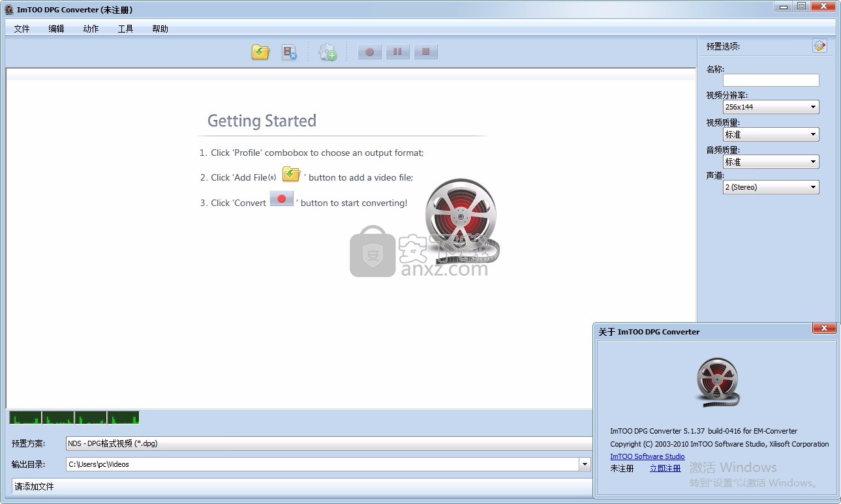
Task: Click the 名称 name input field
Action: pyautogui.click(x=771, y=80)
